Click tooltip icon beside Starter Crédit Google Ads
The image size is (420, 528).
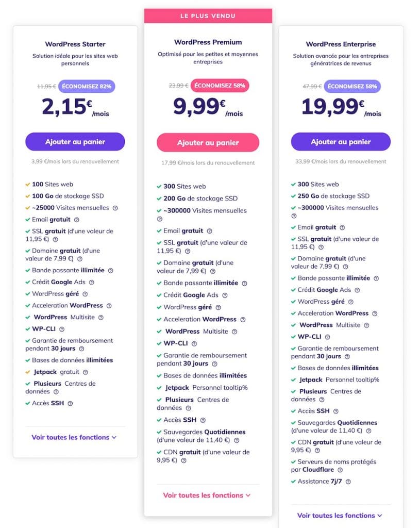(x=92, y=283)
